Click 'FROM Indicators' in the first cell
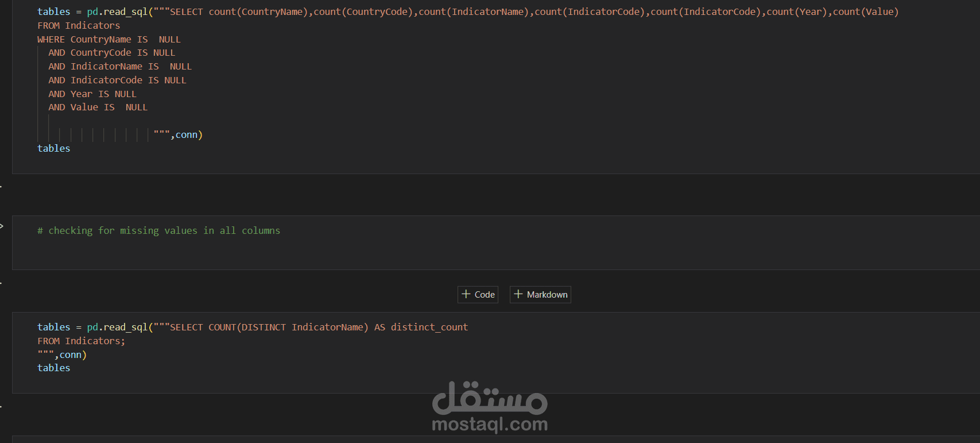This screenshot has height=443, width=980. [x=79, y=25]
